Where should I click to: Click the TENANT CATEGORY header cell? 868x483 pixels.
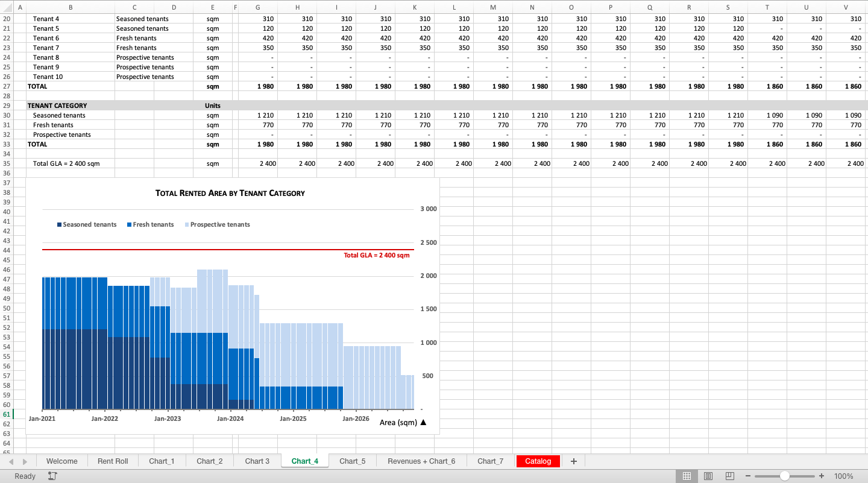coord(71,106)
